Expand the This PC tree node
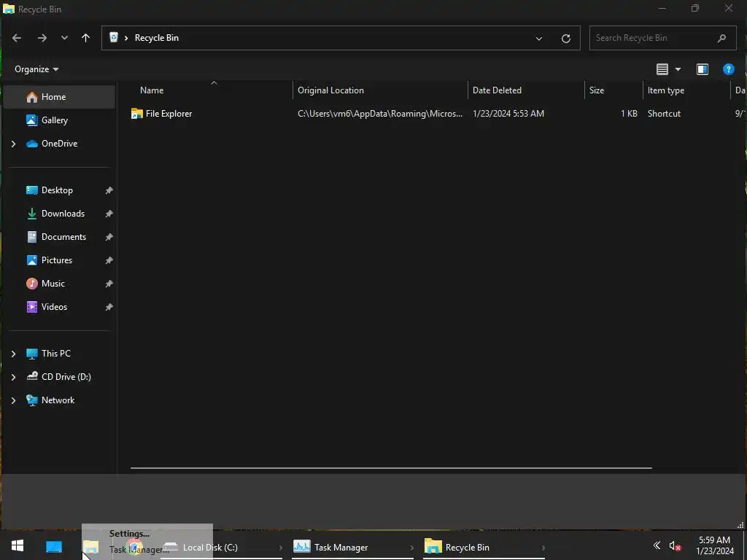The width and height of the screenshot is (747, 560). click(x=13, y=354)
